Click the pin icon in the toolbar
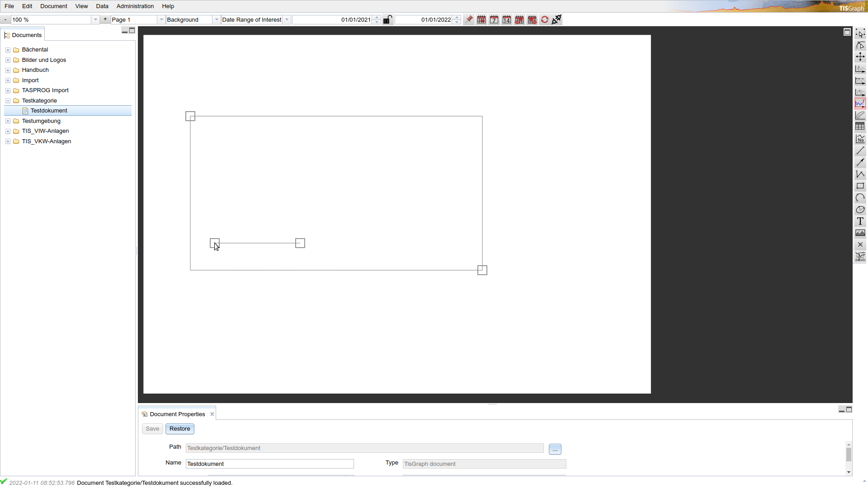The height and width of the screenshot is (488, 868). 469,20
